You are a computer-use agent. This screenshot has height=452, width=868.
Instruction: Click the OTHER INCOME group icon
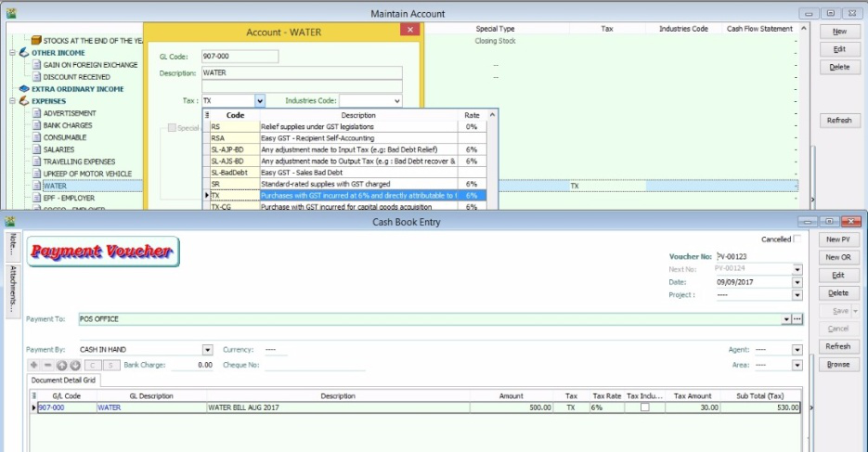(x=24, y=53)
